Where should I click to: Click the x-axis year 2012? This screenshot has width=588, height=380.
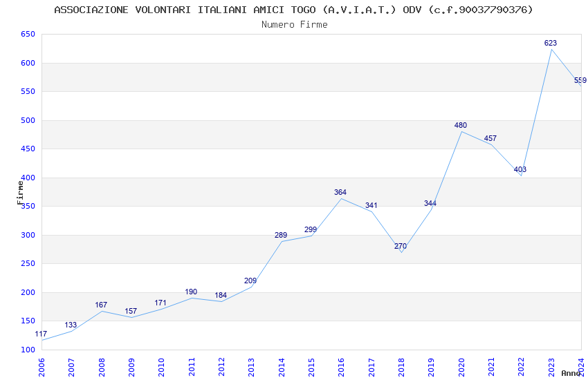[221, 367]
